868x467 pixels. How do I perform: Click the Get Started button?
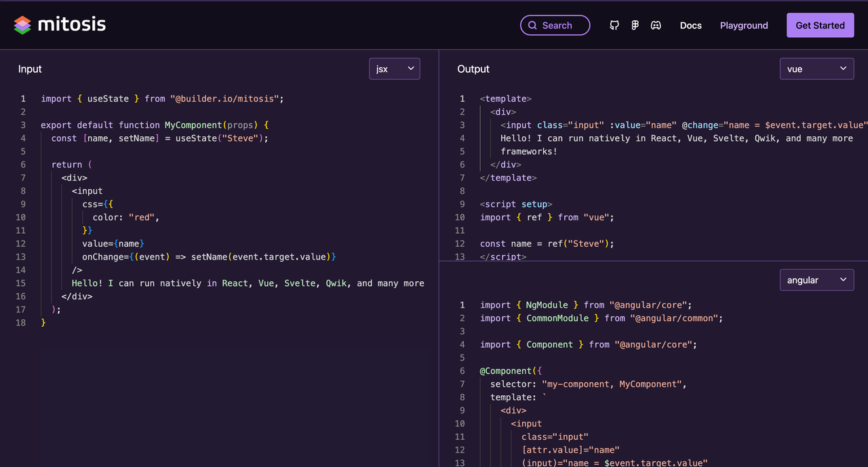coord(820,25)
